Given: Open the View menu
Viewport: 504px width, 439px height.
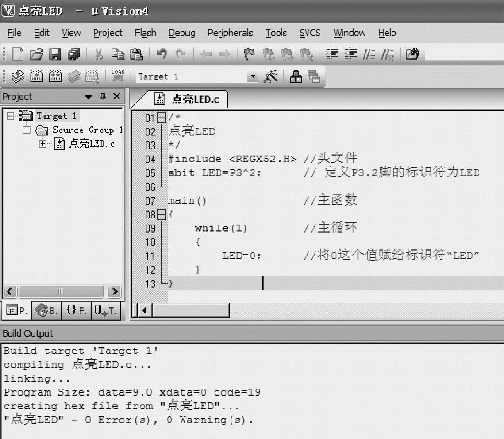Looking at the screenshot, I should 71,33.
